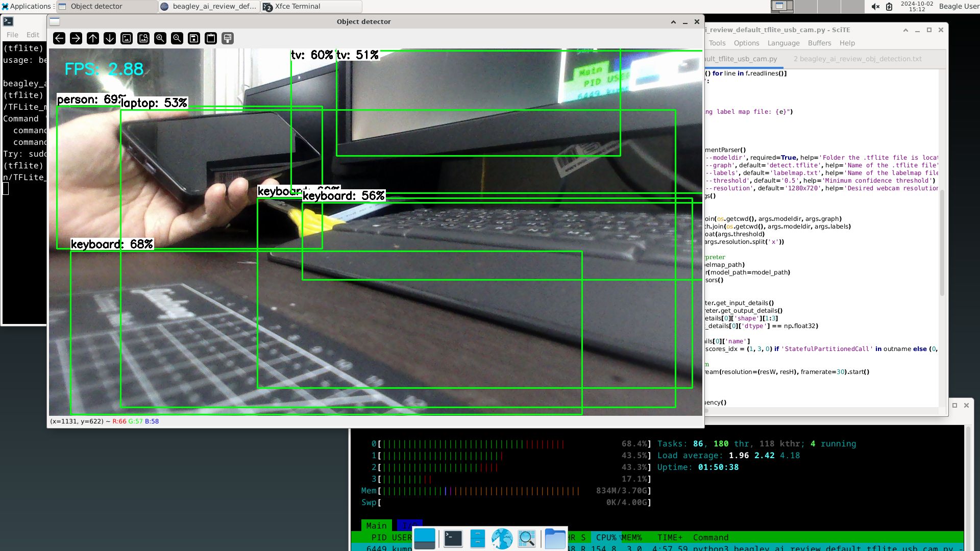This screenshot has width=980, height=551.
Task: Switch to Object detector taskbar button
Action: pyautogui.click(x=107, y=7)
